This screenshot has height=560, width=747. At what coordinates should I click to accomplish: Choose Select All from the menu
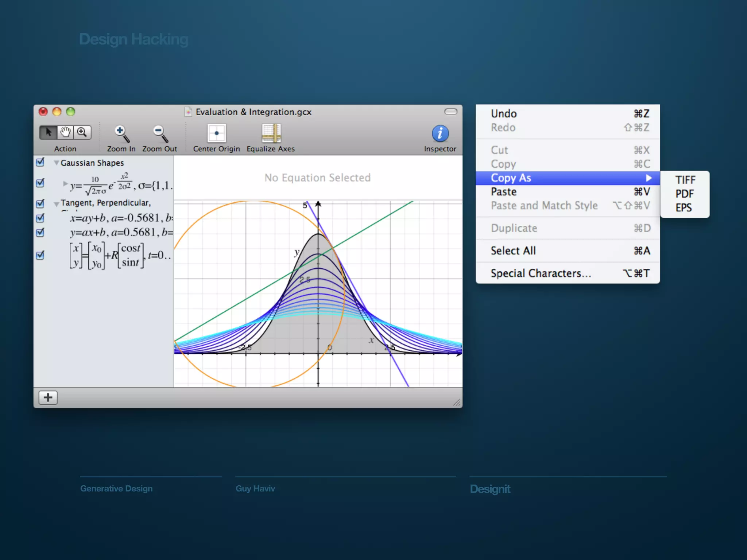click(513, 251)
